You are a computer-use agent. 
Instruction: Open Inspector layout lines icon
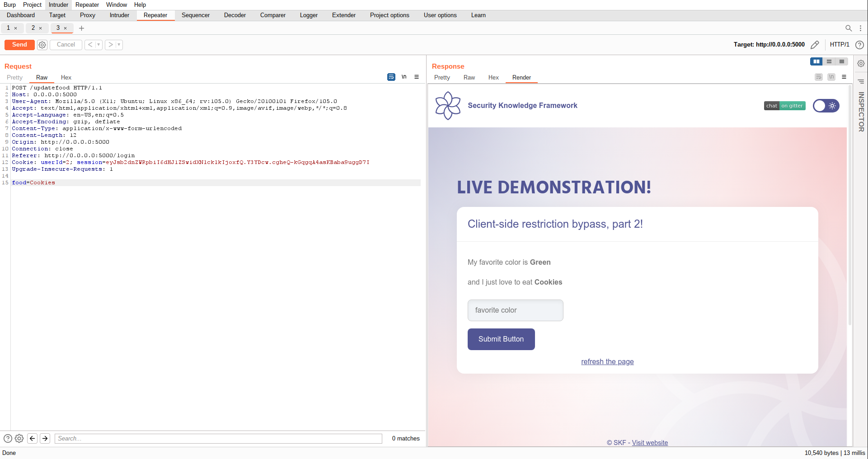(x=861, y=82)
